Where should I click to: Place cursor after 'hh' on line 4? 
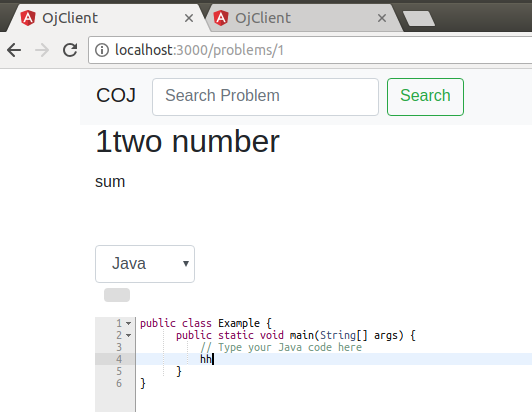point(212,359)
